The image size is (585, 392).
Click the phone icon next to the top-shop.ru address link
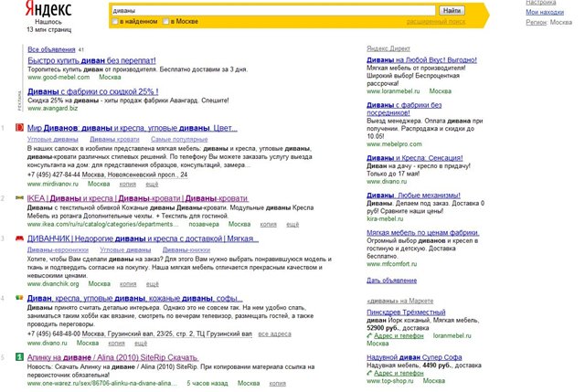coord(369,373)
